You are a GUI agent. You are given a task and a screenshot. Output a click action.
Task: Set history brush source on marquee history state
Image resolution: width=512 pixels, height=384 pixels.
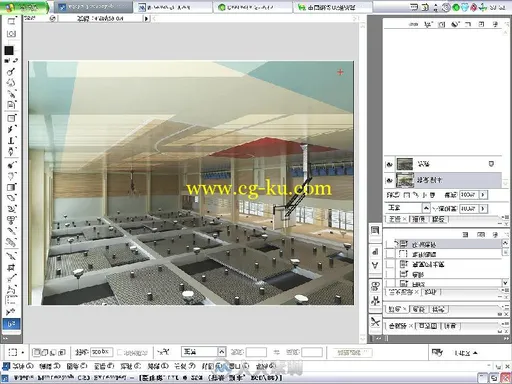tap(390, 254)
